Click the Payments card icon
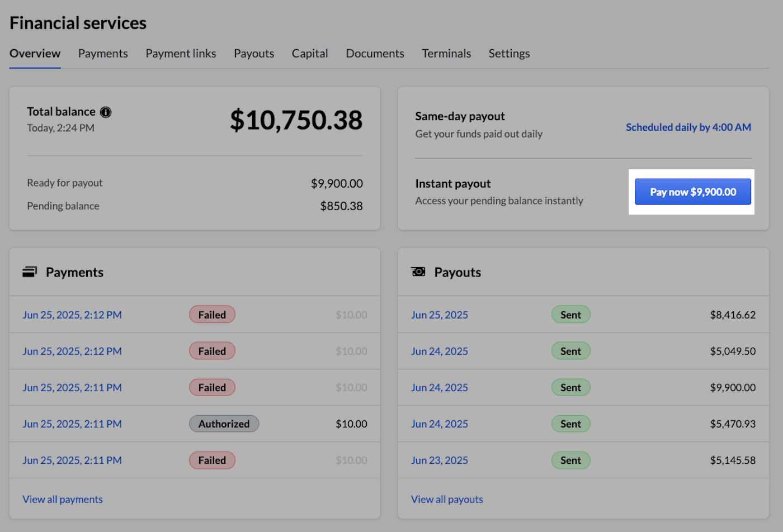 click(x=29, y=272)
